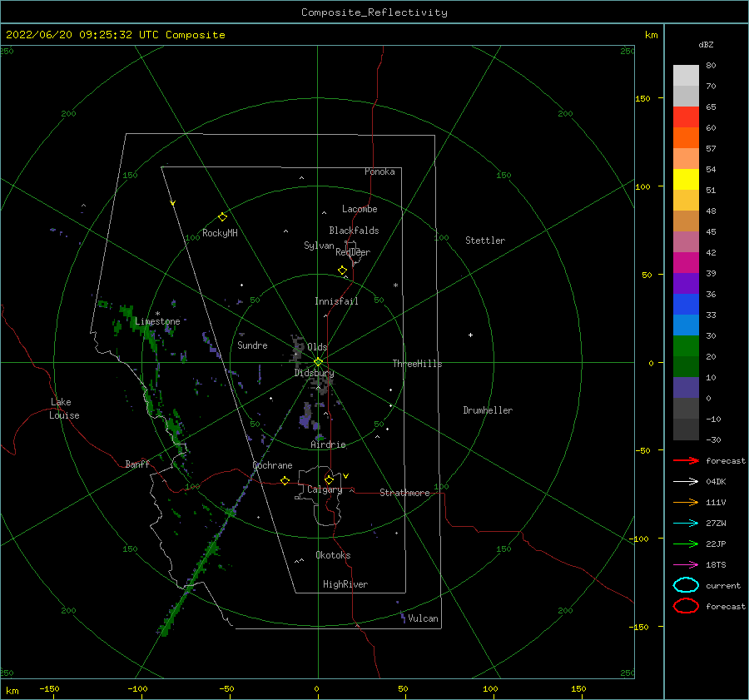Click the dBZ legend heading
This screenshot has height=700, width=749.
click(706, 44)
